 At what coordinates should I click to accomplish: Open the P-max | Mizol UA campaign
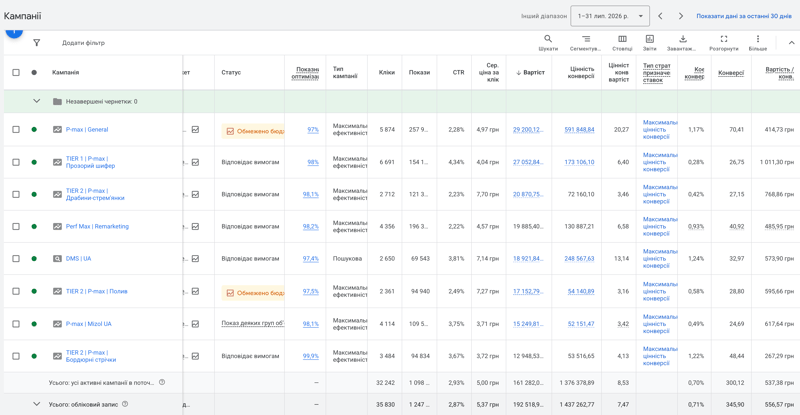coord(88,324)
